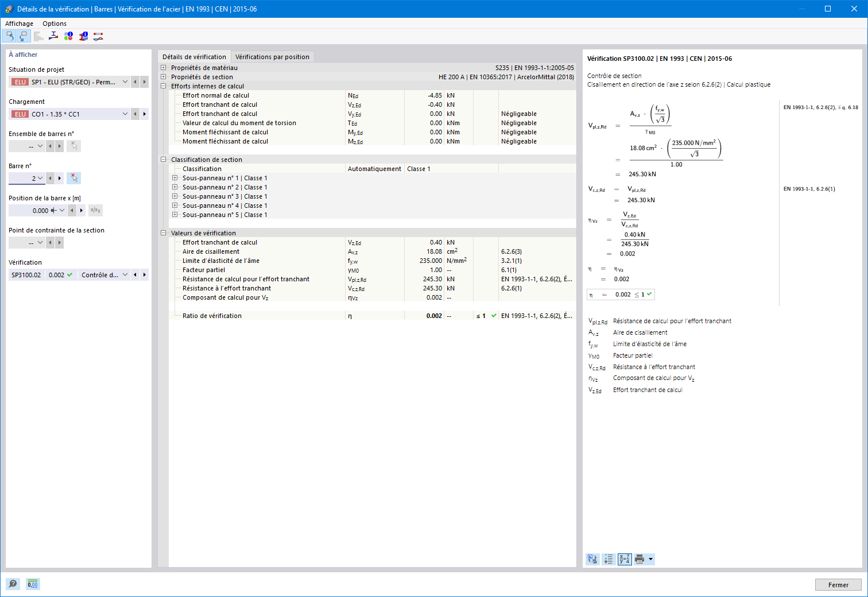868x597 pixels.
Task: Click the x/x0 relative position button
Action: [95, 210]
